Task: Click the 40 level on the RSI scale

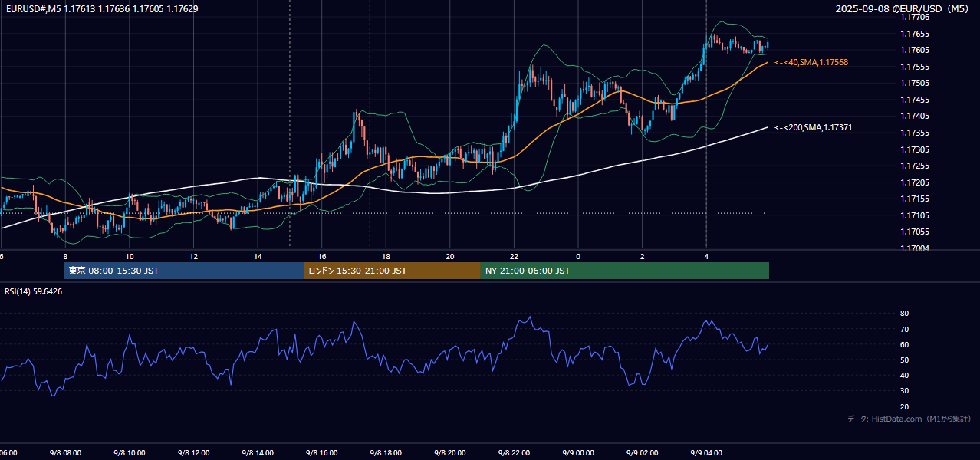Action: tap(904, 375)
